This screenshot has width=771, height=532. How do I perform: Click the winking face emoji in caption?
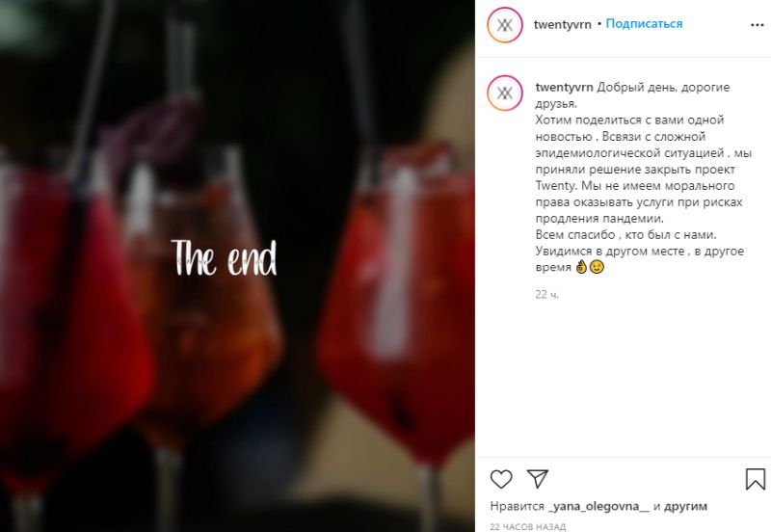pos(597,267)
